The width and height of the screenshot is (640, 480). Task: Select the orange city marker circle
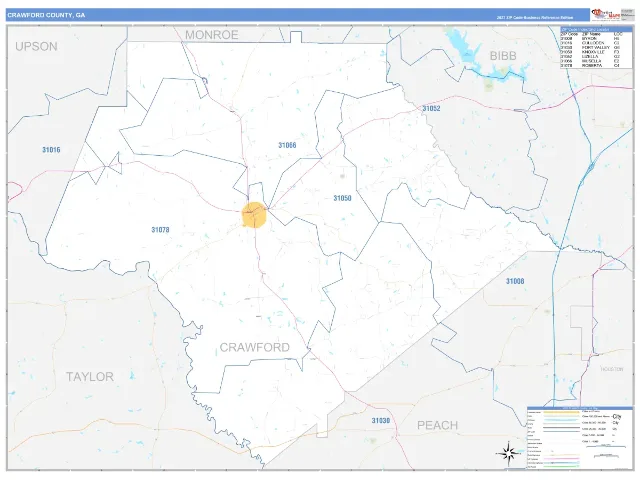click(x=254, y=215)
